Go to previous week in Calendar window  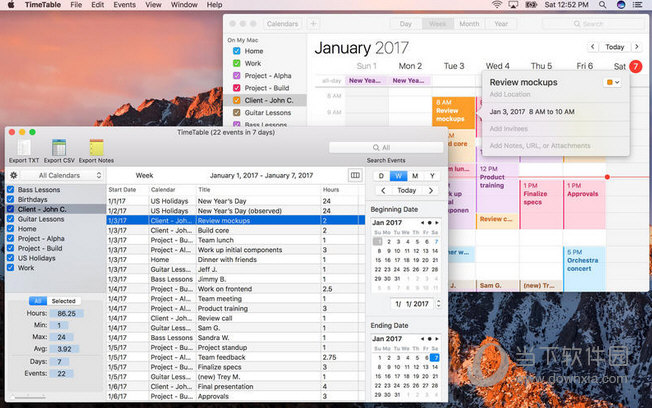[x=593, y=47]
